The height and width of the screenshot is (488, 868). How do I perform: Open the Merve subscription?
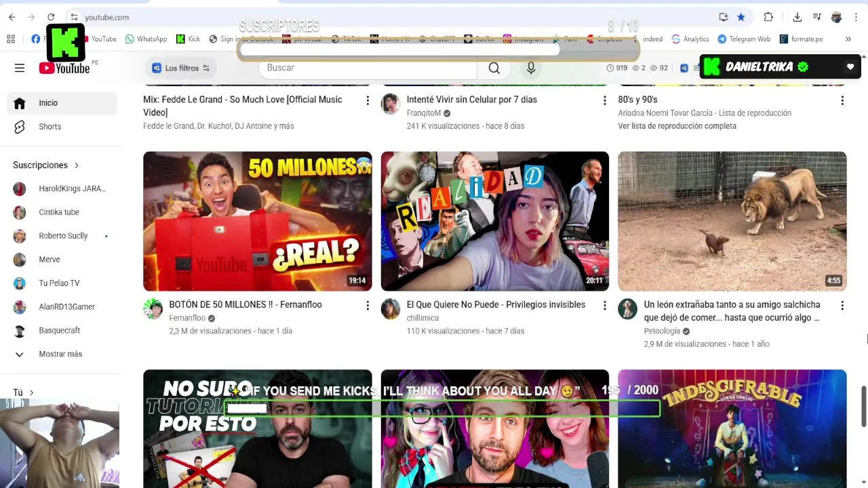62,260
